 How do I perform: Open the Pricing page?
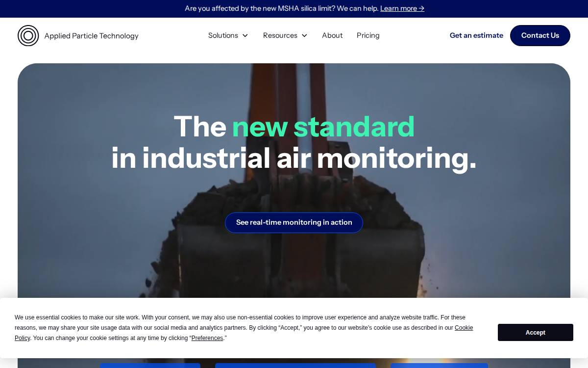[x=368, y=35]
